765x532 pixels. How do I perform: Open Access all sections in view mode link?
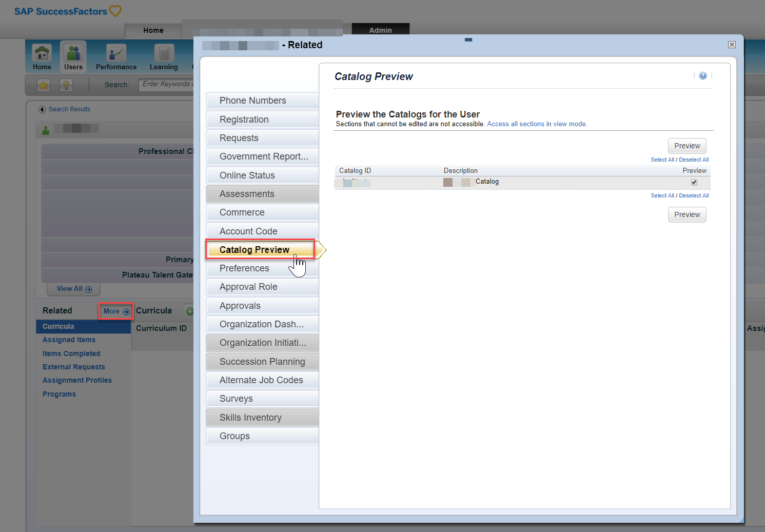(x=537, y=124)
